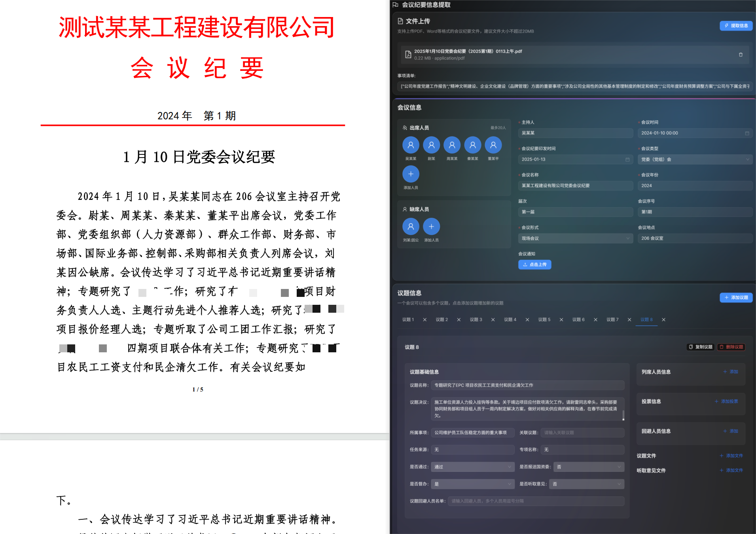Click the red 删除议题 button

coord(731,347)
